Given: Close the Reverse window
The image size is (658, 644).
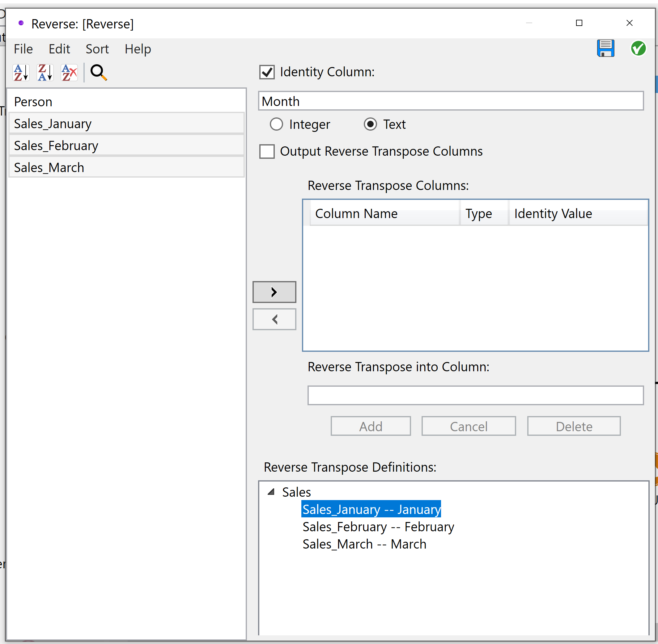Looking at the screenshot, I should pyautogui.click(x=630, y=23).
